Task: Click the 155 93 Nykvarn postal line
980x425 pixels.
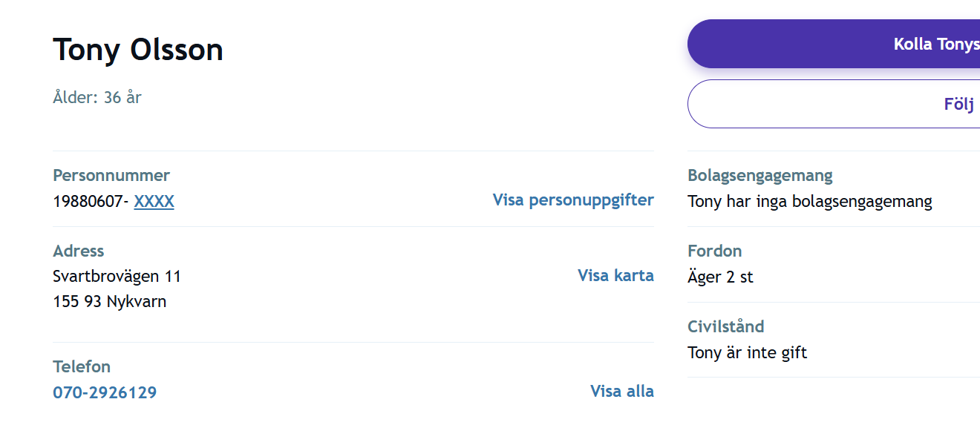Action: pos(110,302)
